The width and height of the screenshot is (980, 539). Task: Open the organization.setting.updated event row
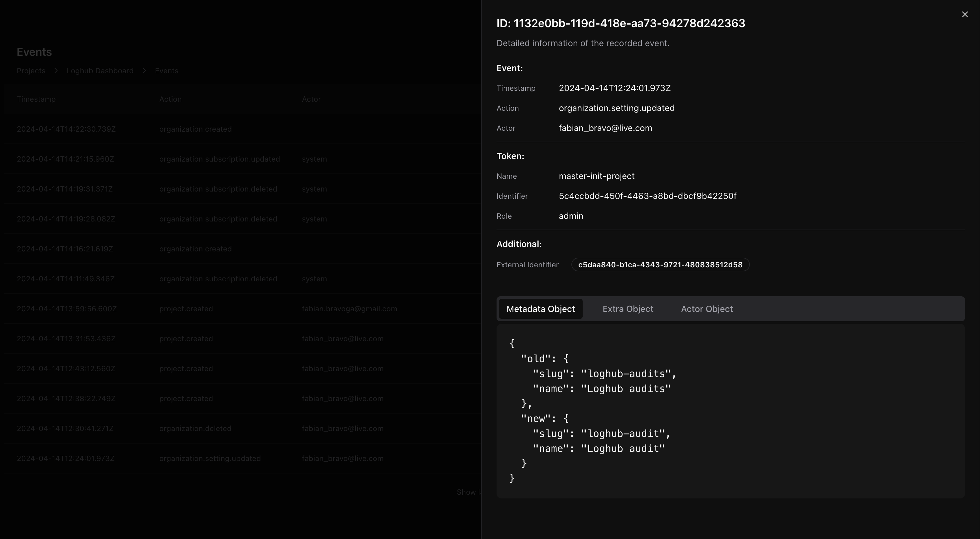pos(210,458)
